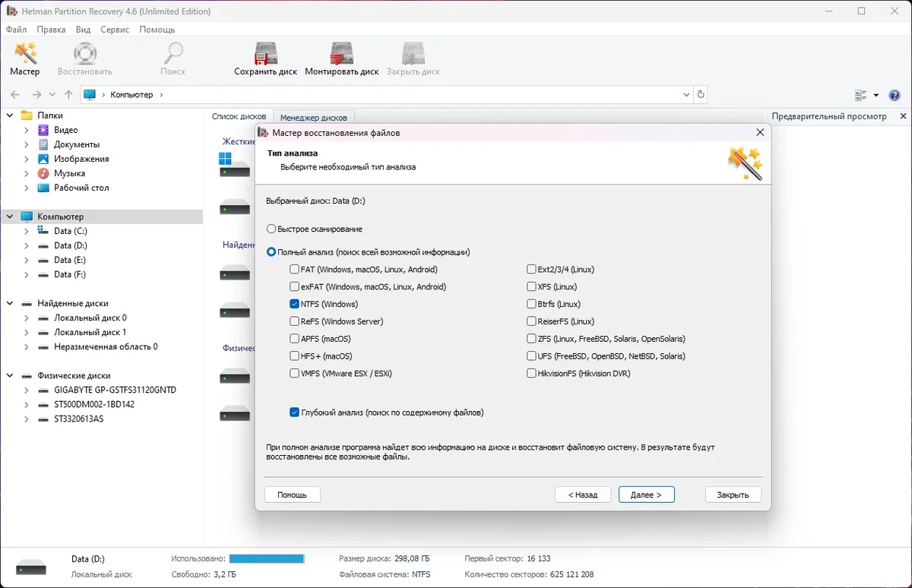This screenshot has height=588, width=912.
Task: Click the Восстановить toolbar icon
Action: 84,55
